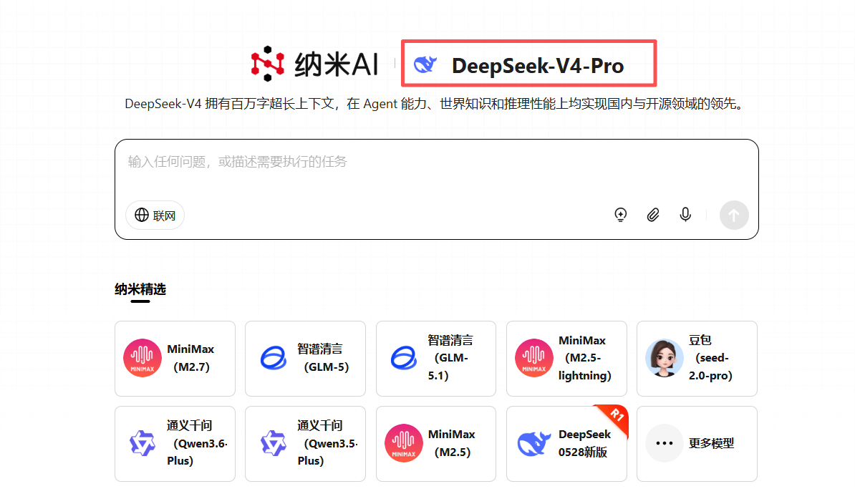Choose the 智谱清言 (GLM-5.1) model card
This screenshot has height=504, width=855.
[x=436, y=359]
